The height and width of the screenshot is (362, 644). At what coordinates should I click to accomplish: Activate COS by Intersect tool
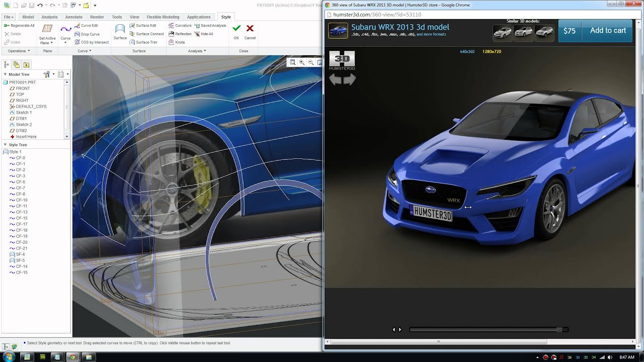92,42
